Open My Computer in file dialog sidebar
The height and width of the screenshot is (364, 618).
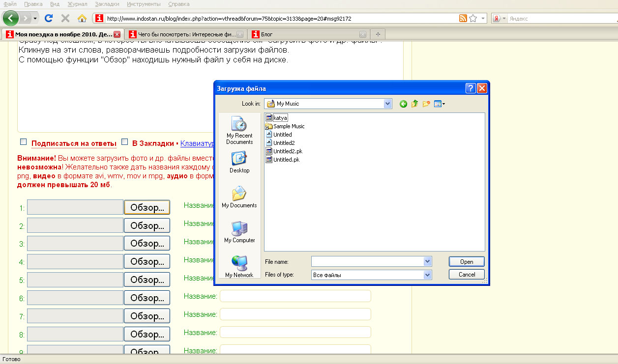click(x=239, y=232)
